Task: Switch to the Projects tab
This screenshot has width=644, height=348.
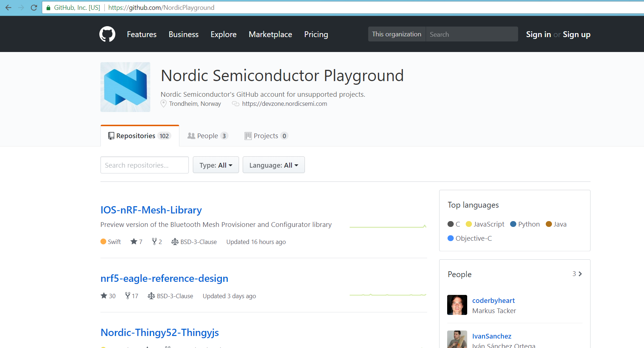Action: point(266,136)
